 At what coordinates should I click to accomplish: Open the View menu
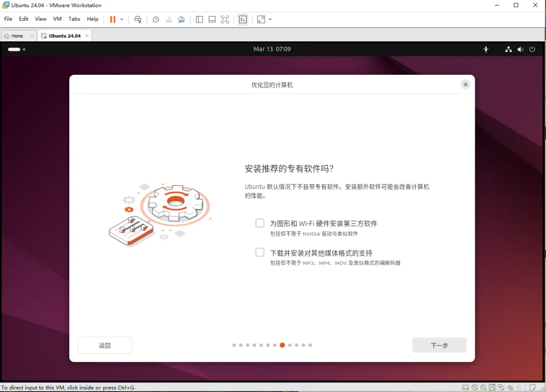click(x=41, y=19)
